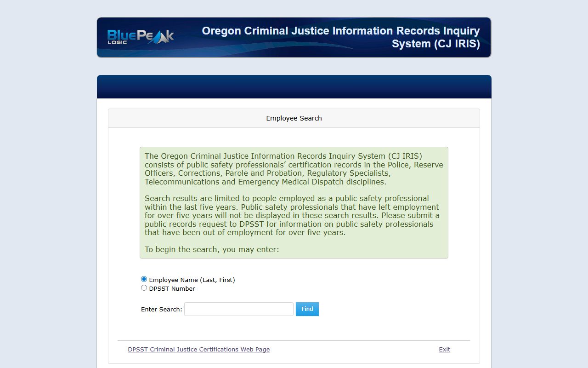The width and height of the screenshot is (588, 368).
Task: Click the paragraph starting 'Search results are limited'
Action: [292, 215]
